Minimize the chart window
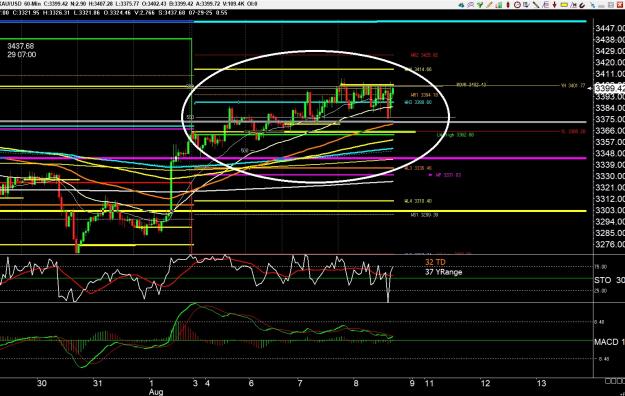The image size is (625, 396). [602, 5]
